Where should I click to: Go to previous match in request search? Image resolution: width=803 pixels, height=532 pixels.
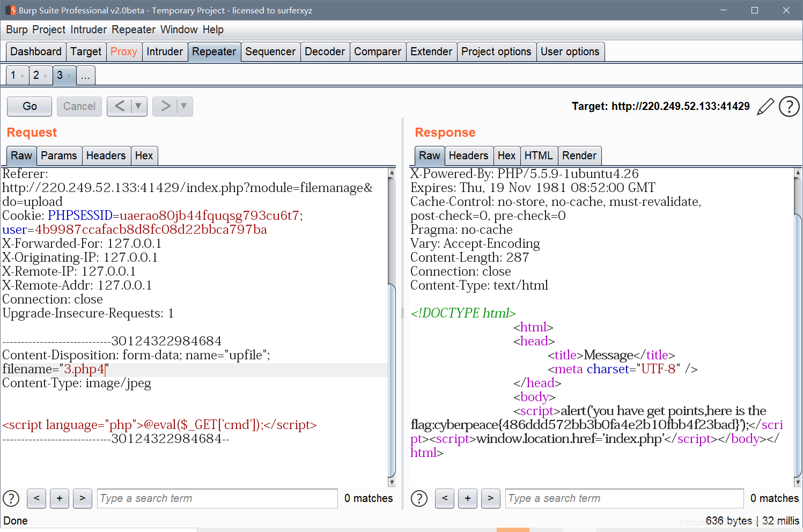pyautogui.click(x=36, y=498)
